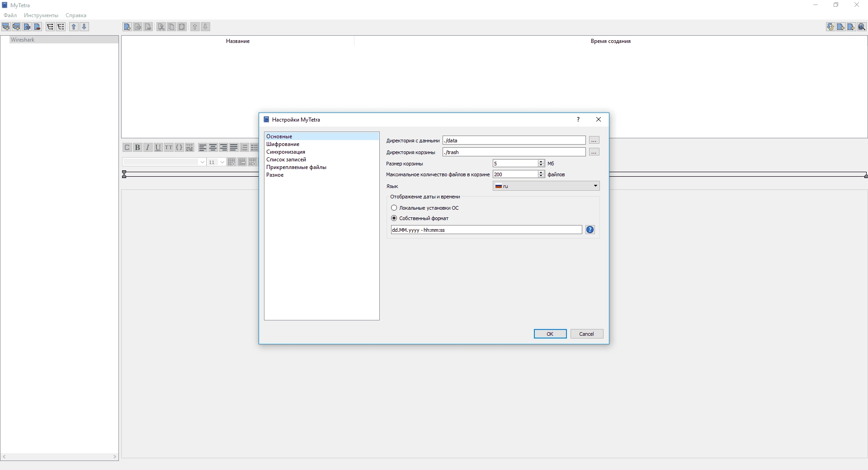Viewport: 868px width, 470px height.
Task: Browse for trash directory button
Action: pos(594,152)
